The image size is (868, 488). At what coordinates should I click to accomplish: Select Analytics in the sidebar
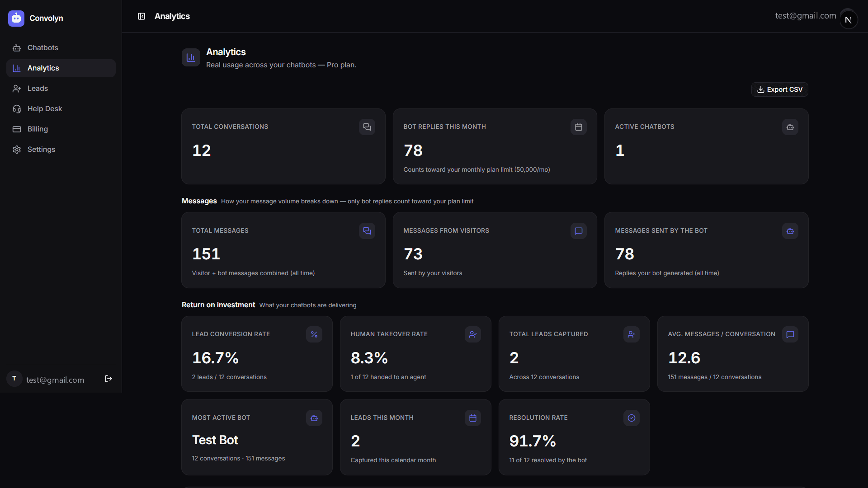click(61, 68)
